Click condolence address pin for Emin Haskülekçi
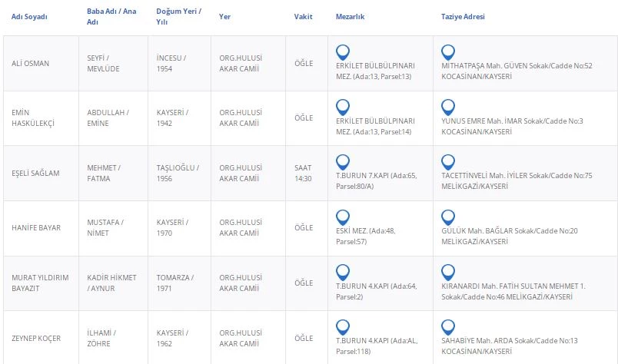This screenshot has height=364, width=618. [x=448, y=108]
